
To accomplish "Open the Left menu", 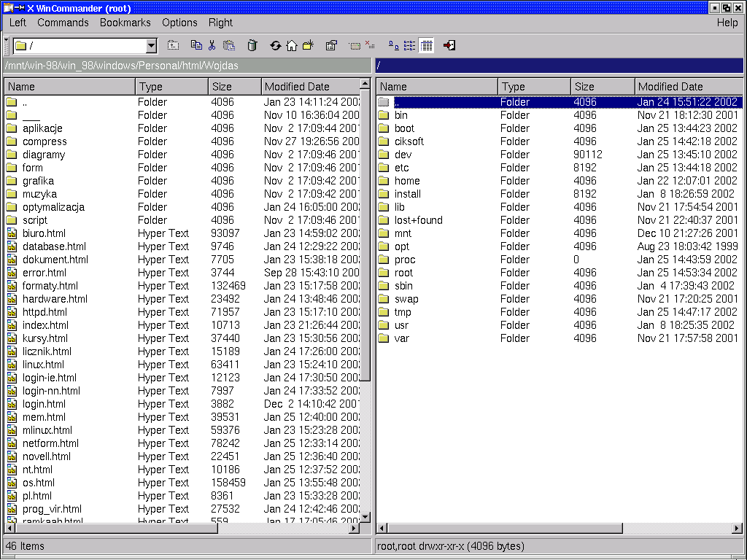I will coord(18,23).
